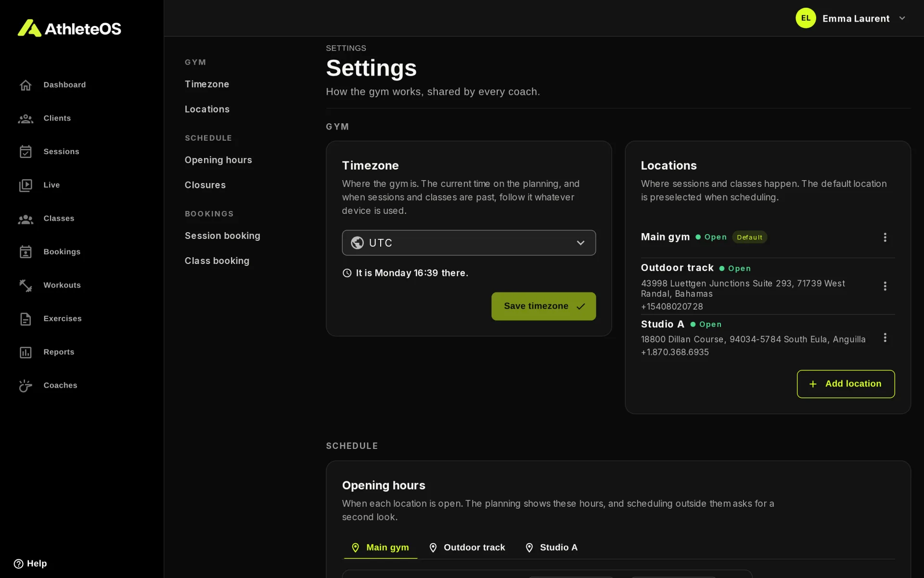Image resolution: width=924 pixels, height=578 pixels.
Task: Open Sessions calendar-check icon
Action: [26, 152]
